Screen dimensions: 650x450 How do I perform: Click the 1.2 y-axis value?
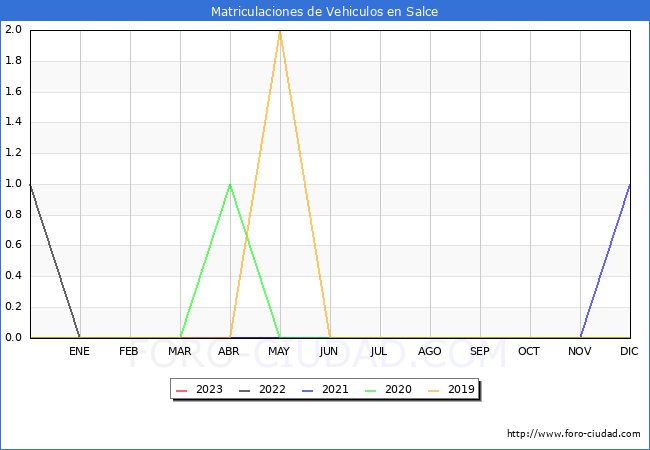(13, 152)
